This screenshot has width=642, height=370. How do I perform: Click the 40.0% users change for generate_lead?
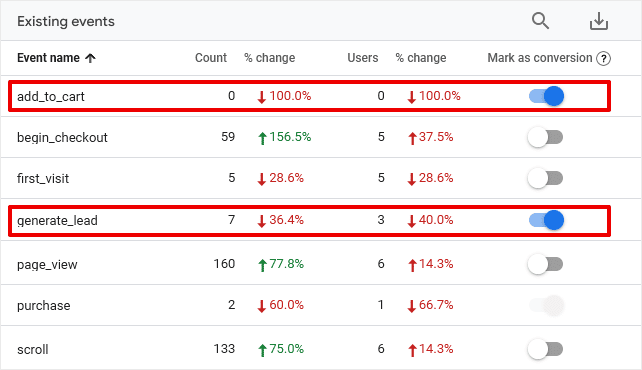coord(430,220)
